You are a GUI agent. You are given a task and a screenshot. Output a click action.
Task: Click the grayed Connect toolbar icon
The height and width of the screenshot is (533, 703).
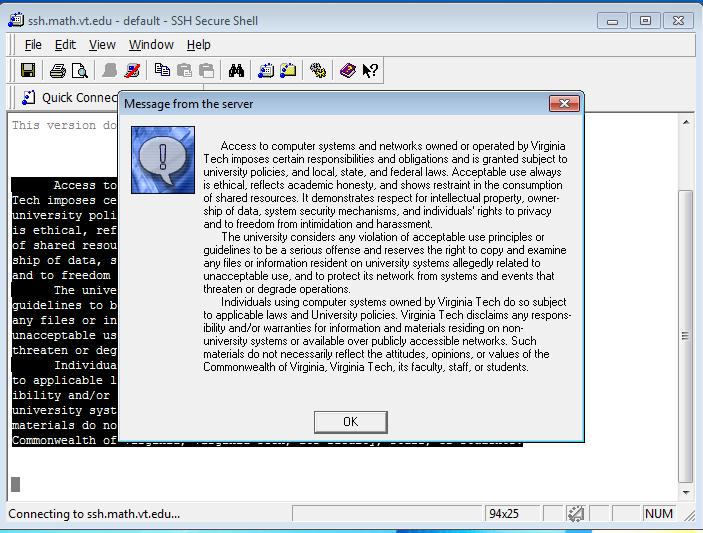109,71
